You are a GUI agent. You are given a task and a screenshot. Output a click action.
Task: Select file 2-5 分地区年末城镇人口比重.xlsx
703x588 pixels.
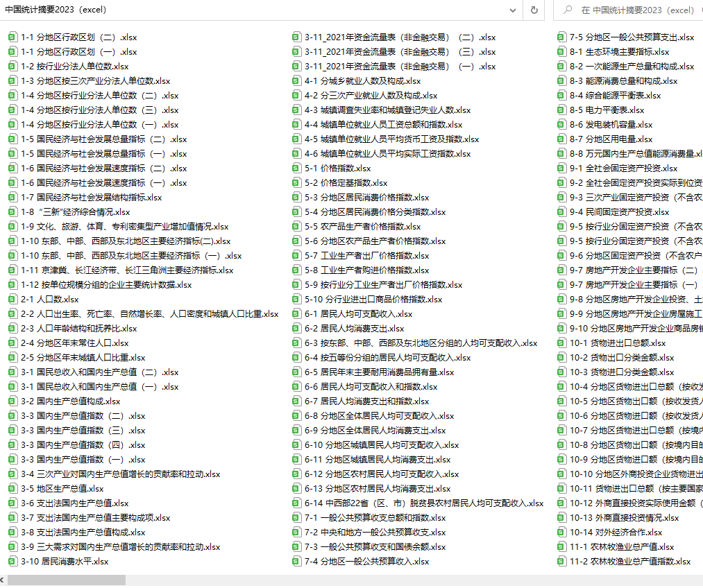[77, 357]
